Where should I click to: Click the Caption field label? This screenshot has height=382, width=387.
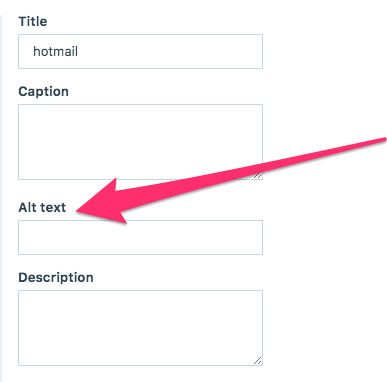pyautogui.click(x=43, y=91)
